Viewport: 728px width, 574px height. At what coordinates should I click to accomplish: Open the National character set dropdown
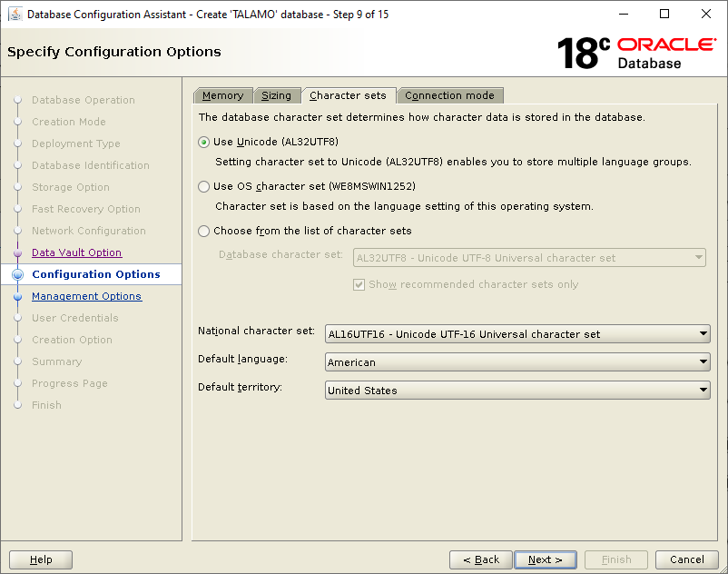point(517,334)
